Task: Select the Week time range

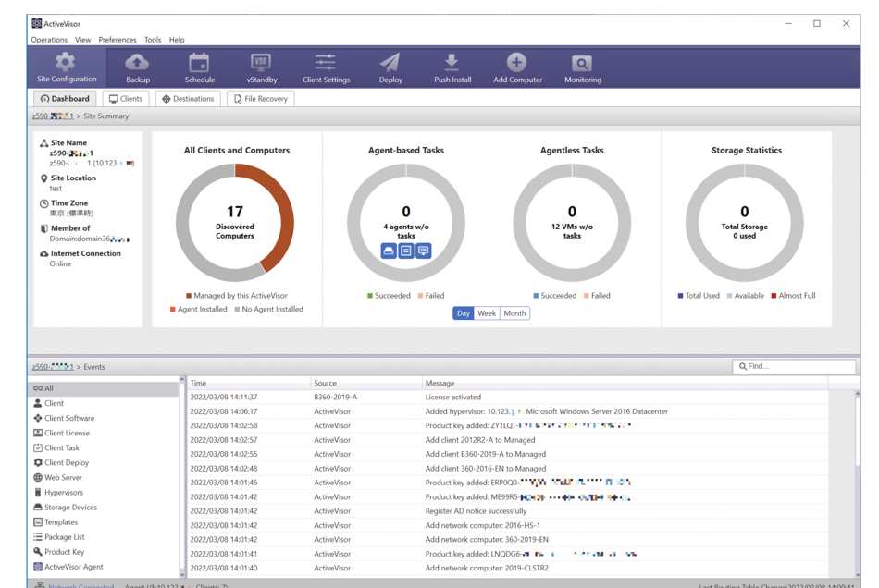Action: pos(487,313)
